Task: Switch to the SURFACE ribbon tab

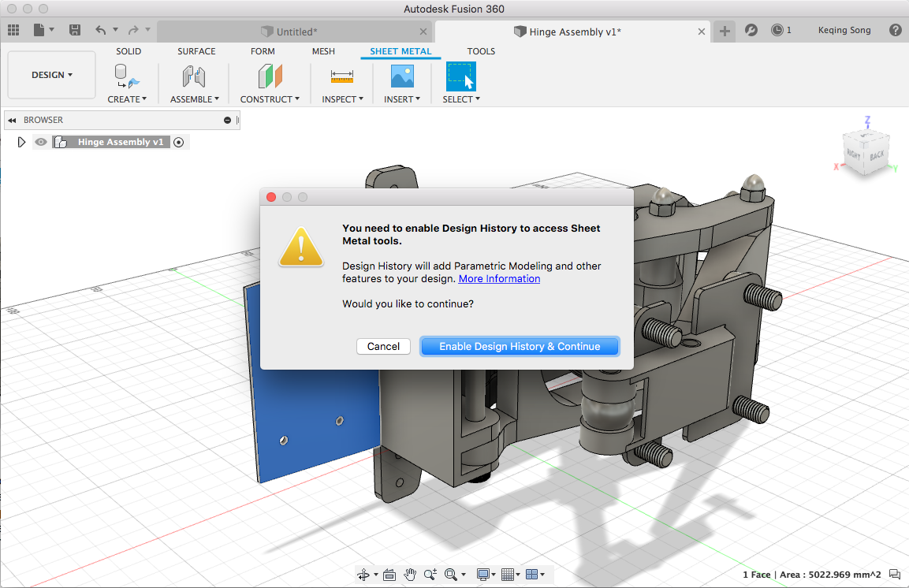Action: pos(196,51)
